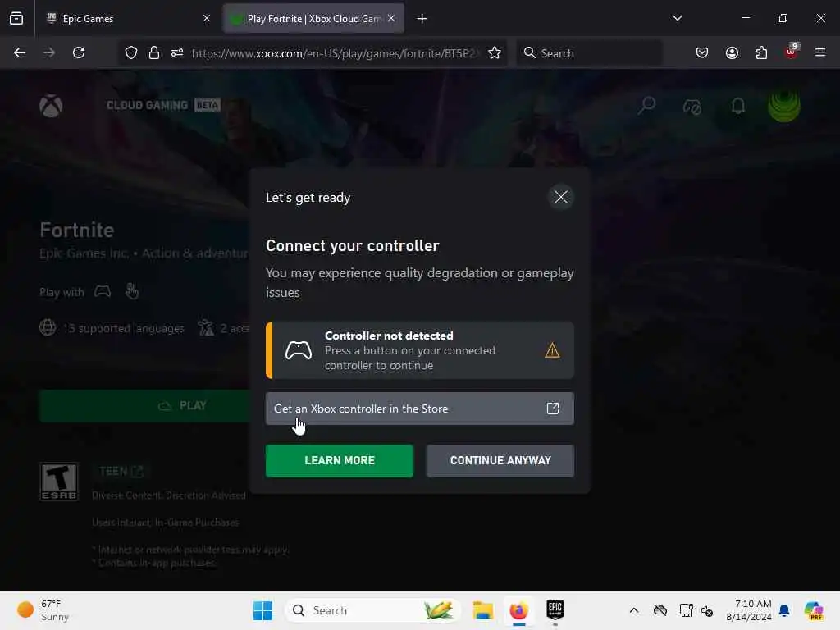Open the Firefox application menu
The image size is (840, 630).
pos(820,53)
